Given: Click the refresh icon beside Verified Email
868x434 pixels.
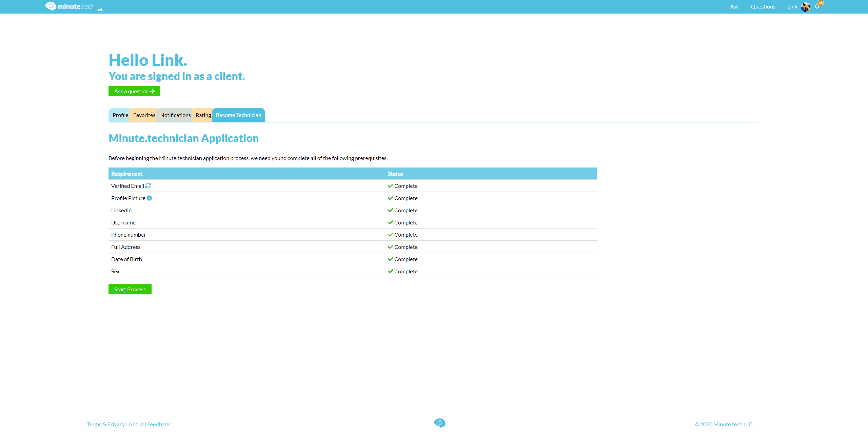Looking at the screenshot, I should 148,186.
